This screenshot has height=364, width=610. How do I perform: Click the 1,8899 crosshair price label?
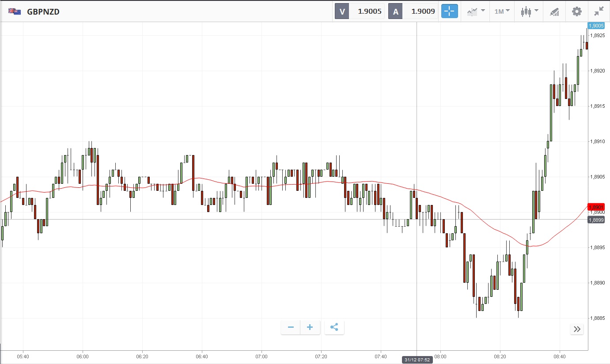tap(596, 220)
